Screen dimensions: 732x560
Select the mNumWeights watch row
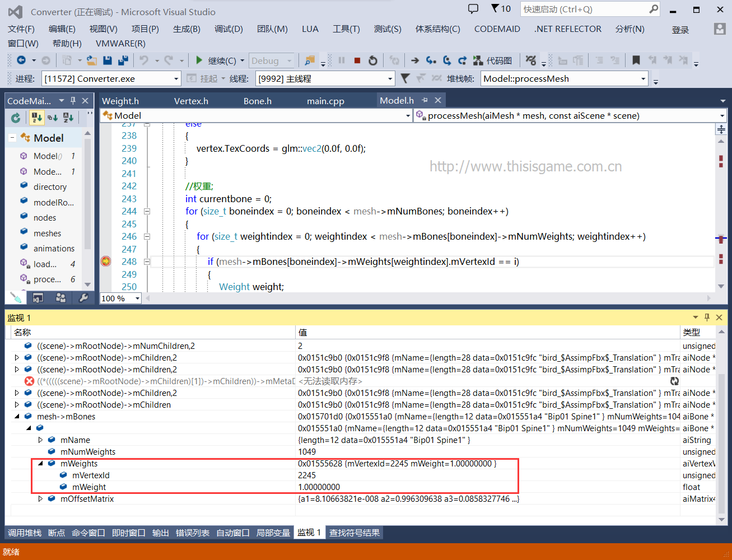coord(362,452)
